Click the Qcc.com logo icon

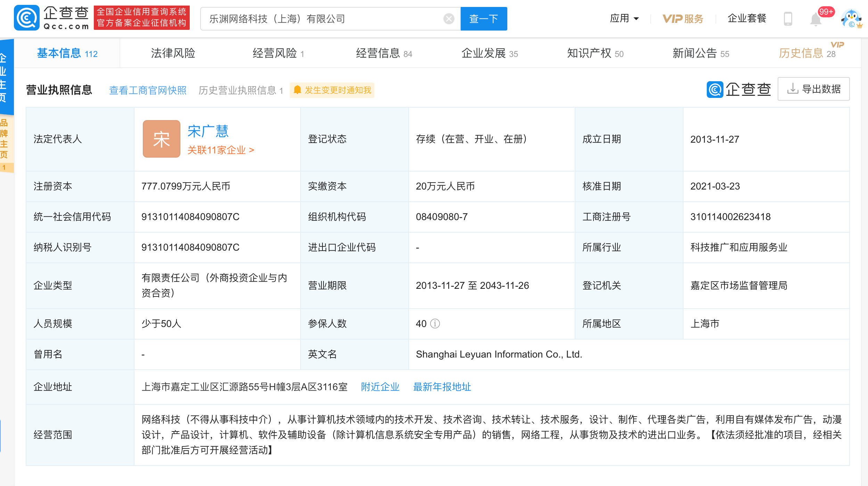27,18
